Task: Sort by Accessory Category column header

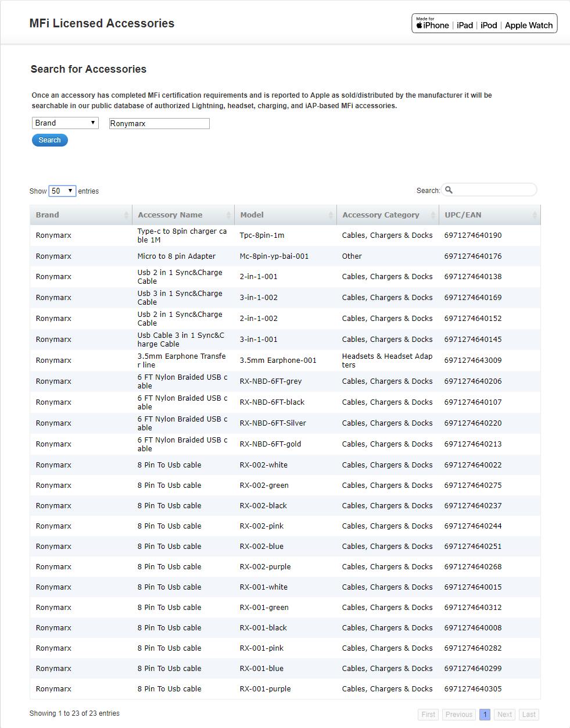Action: [x=388, y=215]
